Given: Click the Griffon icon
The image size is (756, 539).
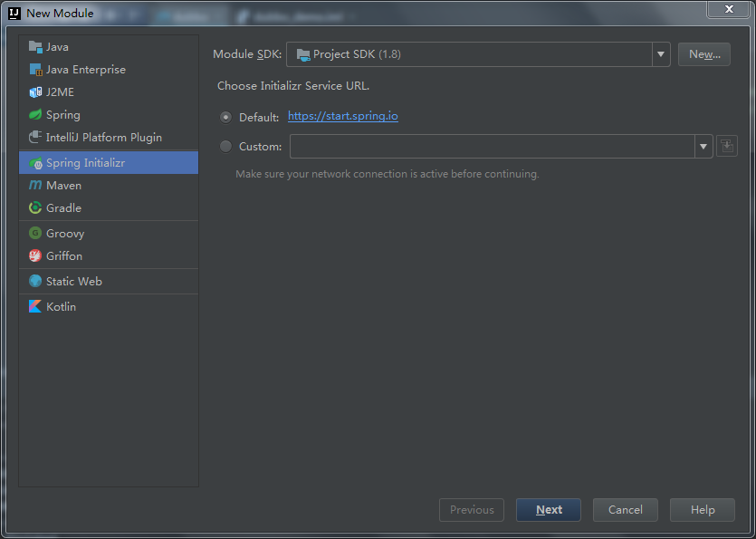Looking at the screenshot, I should tap(35, 255).
